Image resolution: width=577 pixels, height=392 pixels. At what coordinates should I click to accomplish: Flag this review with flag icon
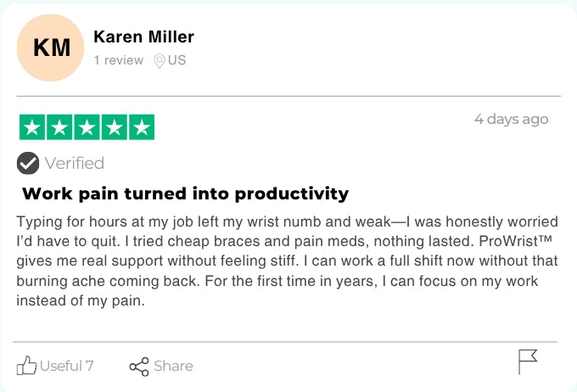coord(527,362)
